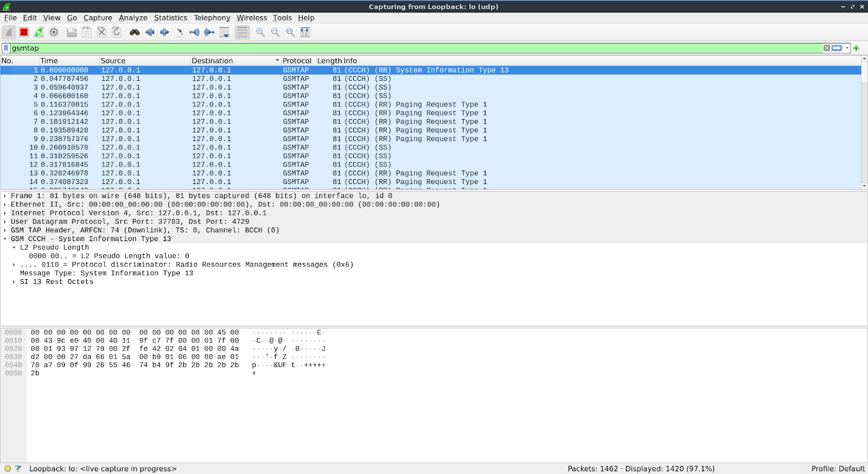Expand Internet Protocol Version 4 section

pyautogui.click(x=5, y=213)
